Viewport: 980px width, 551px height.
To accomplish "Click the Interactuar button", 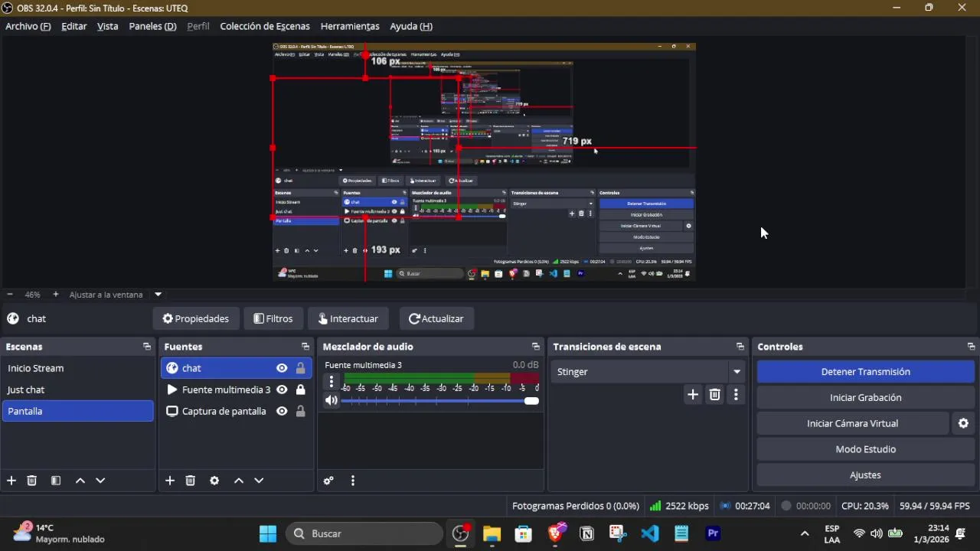I will tap(348, 318).
